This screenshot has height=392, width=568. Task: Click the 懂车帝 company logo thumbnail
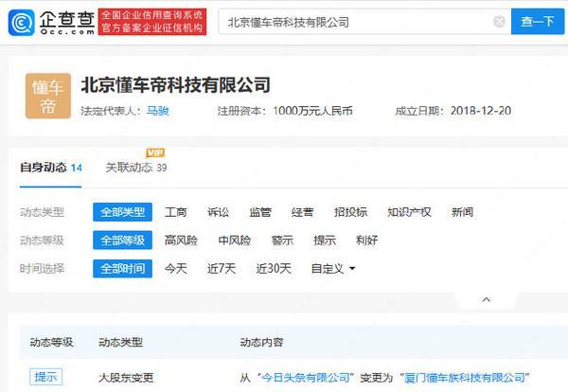[48, 96]
